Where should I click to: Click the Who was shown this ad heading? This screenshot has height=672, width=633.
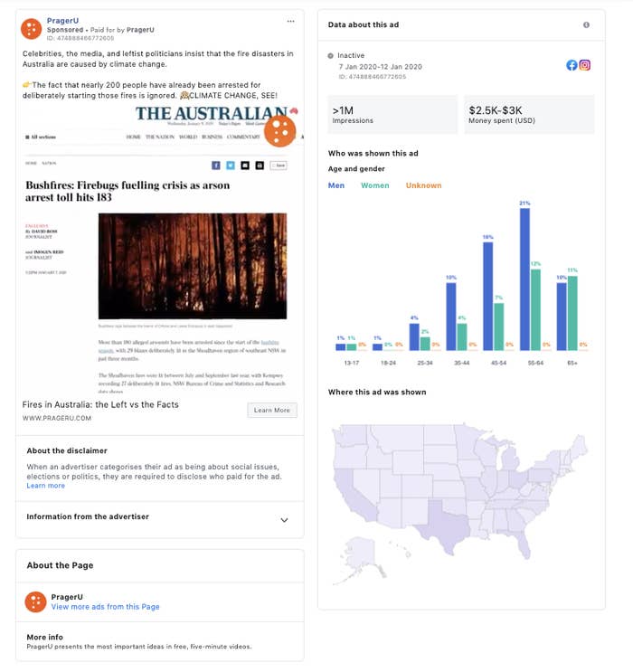pos(373,154)
